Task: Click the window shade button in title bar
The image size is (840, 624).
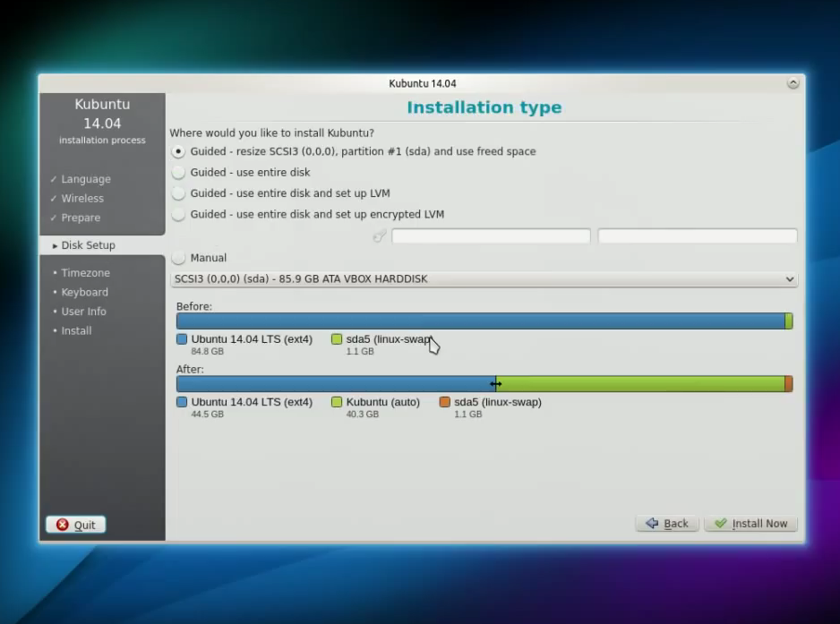Action: 793,83
